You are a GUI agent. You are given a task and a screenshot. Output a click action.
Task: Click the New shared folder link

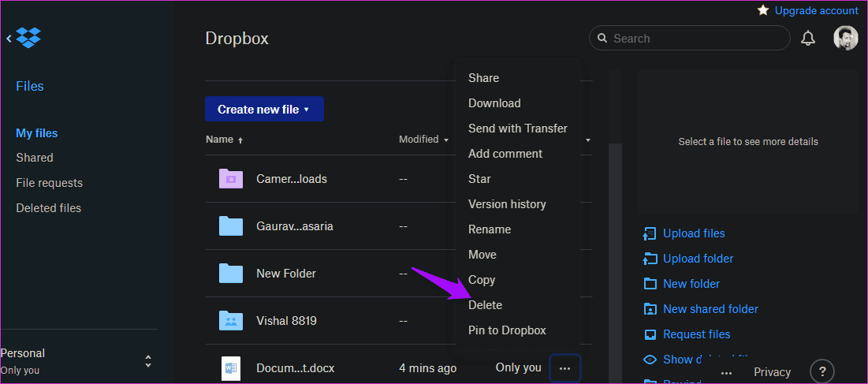(x=710, y=309)
